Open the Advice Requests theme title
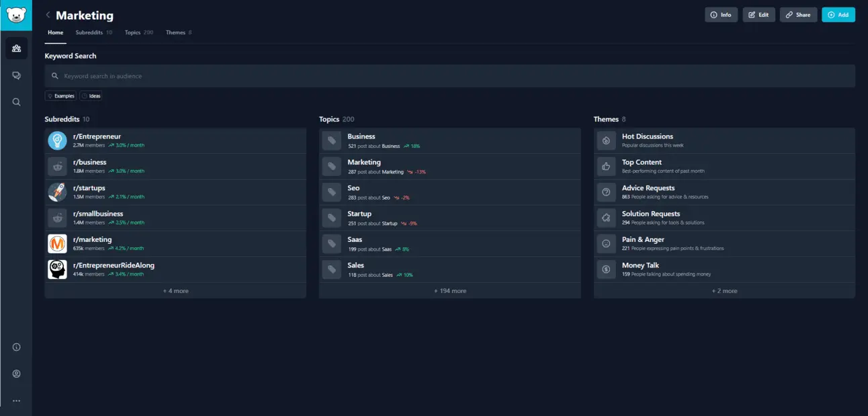Image resolution: width=868 pixels, height=416 pixels. tap(648, 188)
